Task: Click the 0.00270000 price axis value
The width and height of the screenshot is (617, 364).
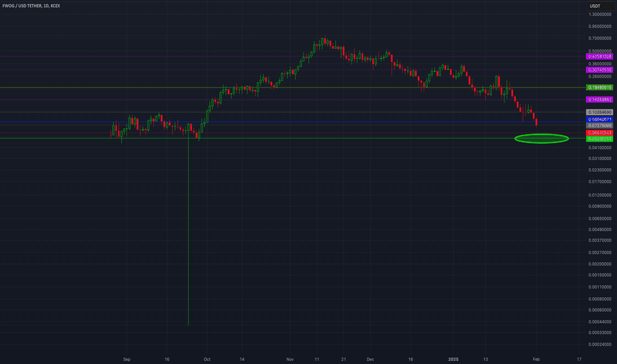Action: pos(600,253)
